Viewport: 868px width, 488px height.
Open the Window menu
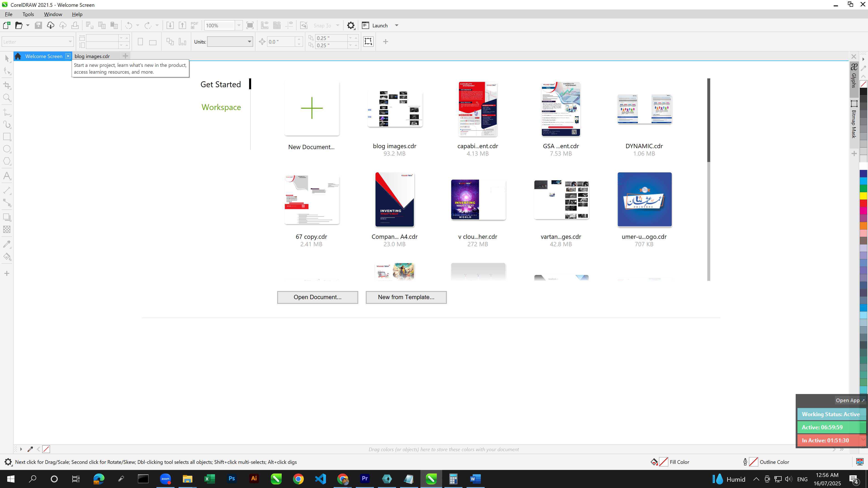(53, 14)
